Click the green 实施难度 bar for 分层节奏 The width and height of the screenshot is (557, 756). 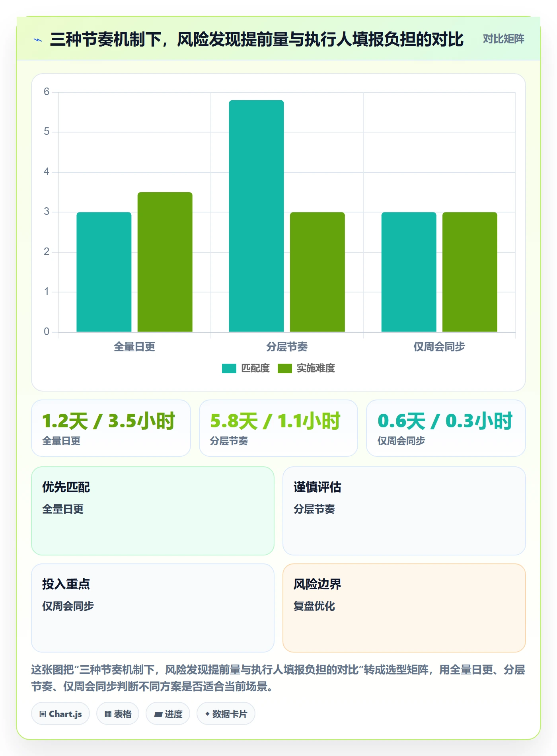317,272
